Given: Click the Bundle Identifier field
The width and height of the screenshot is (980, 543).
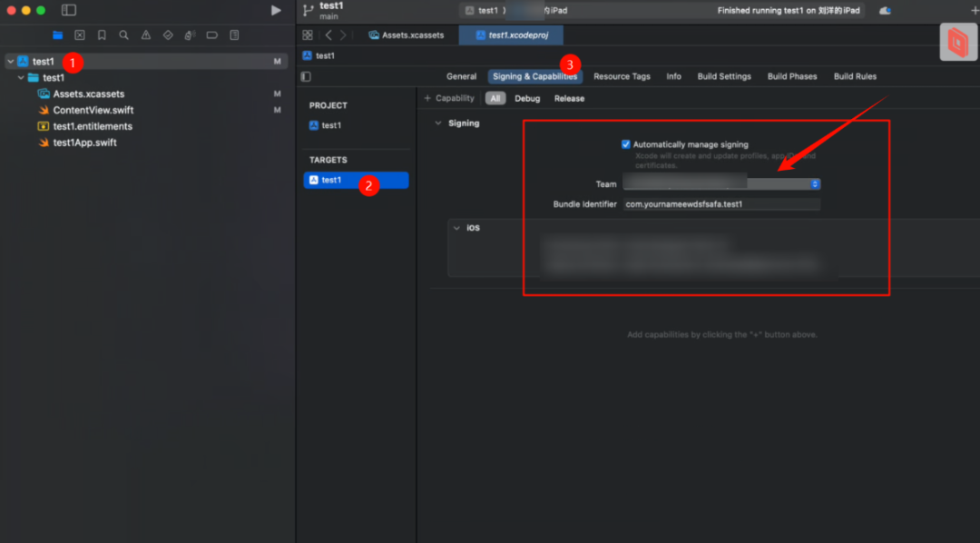Looking at the screenshot, I should [721, 204].
